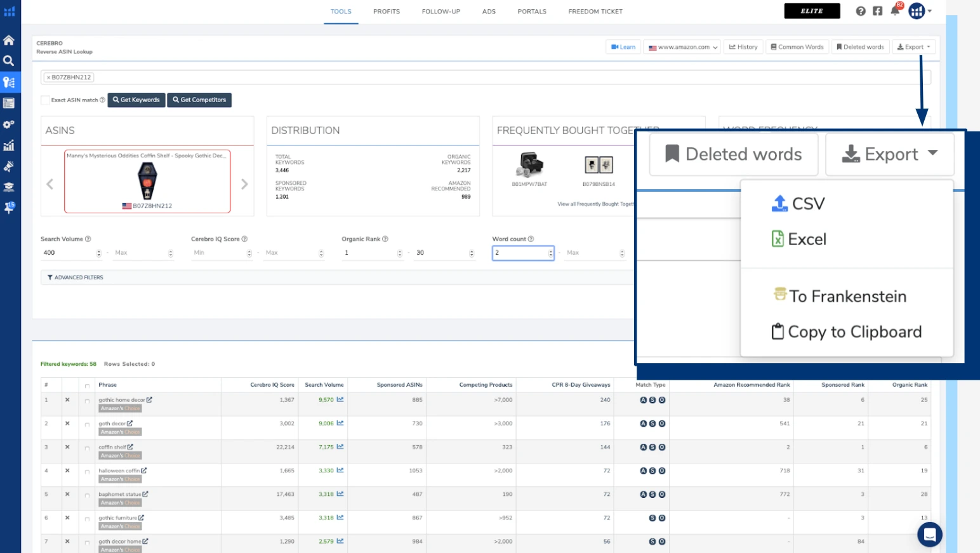This screenshot has width=980, height=553.
Task: Expand the Advanced Filters section
Action: pyautogui.click(x=76, y=277)
